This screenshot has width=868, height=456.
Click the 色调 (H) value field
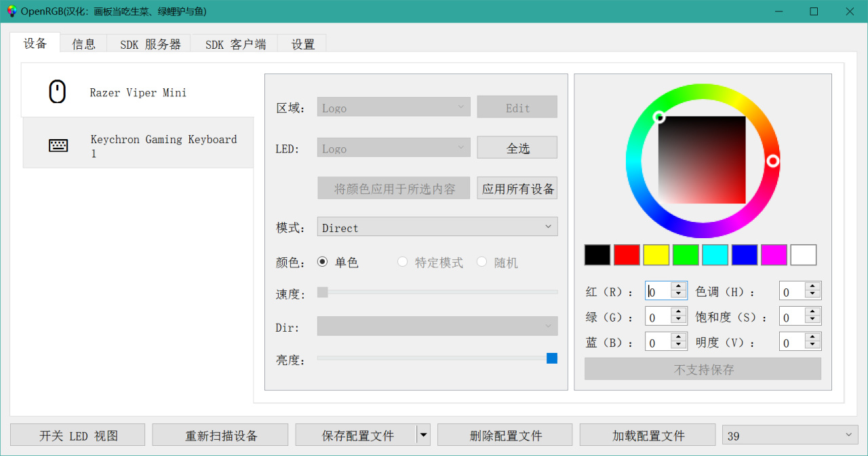(792, 291)
